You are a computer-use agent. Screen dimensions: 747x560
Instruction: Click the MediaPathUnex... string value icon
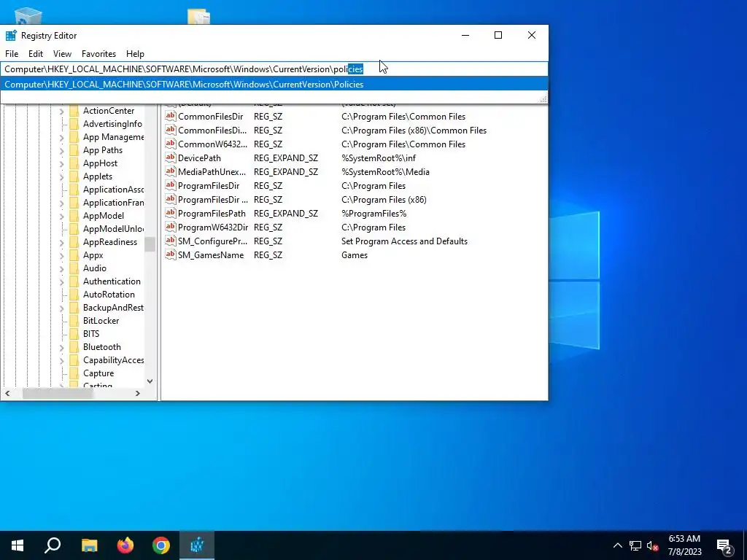point(171,171)
